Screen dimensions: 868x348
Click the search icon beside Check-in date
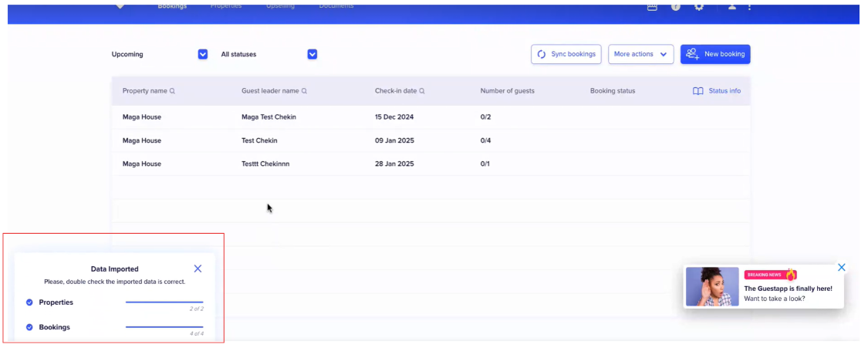(422, 91)
